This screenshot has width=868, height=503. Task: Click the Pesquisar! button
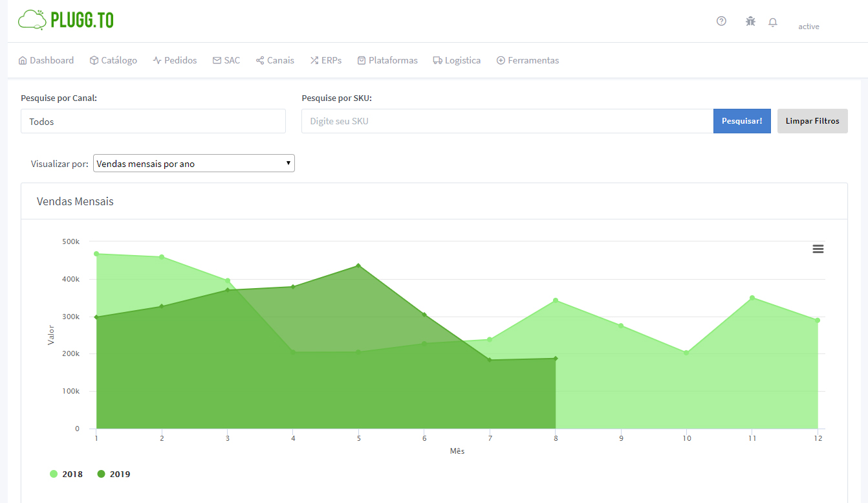click(742, 121)
